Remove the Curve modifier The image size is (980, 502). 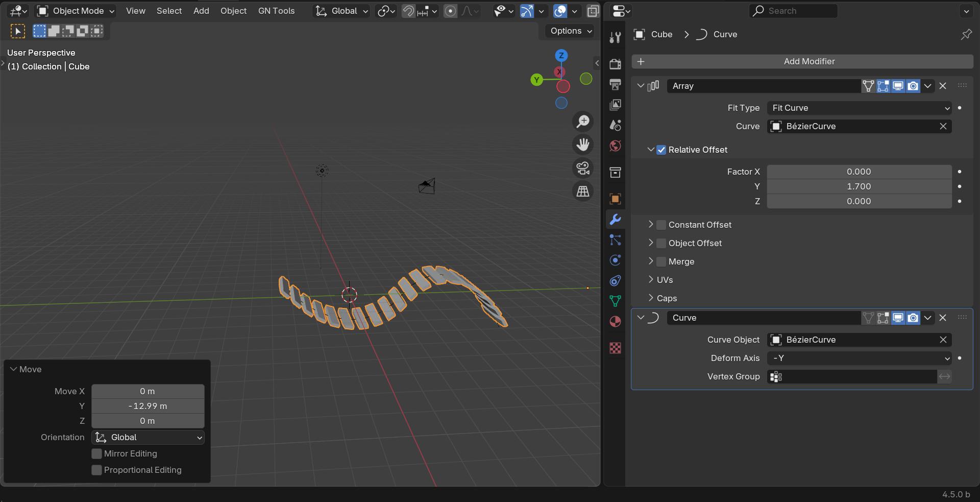point(943,318)
